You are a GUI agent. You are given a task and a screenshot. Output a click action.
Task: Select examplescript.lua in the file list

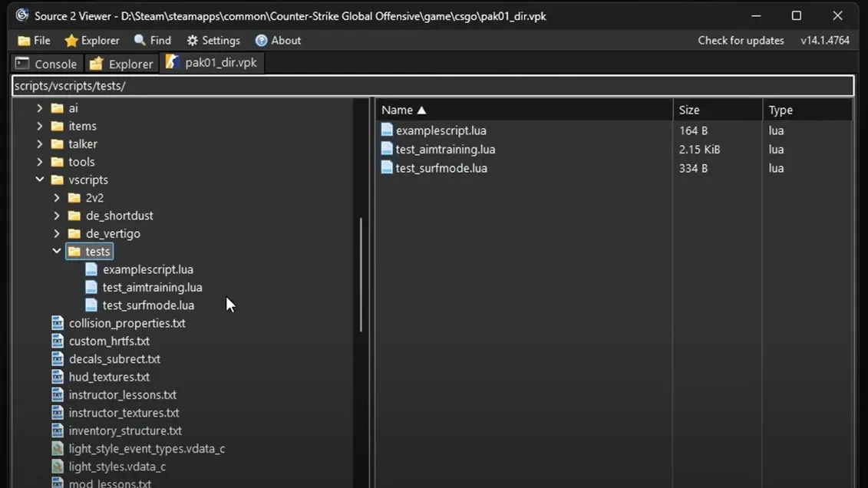point(441,130)
